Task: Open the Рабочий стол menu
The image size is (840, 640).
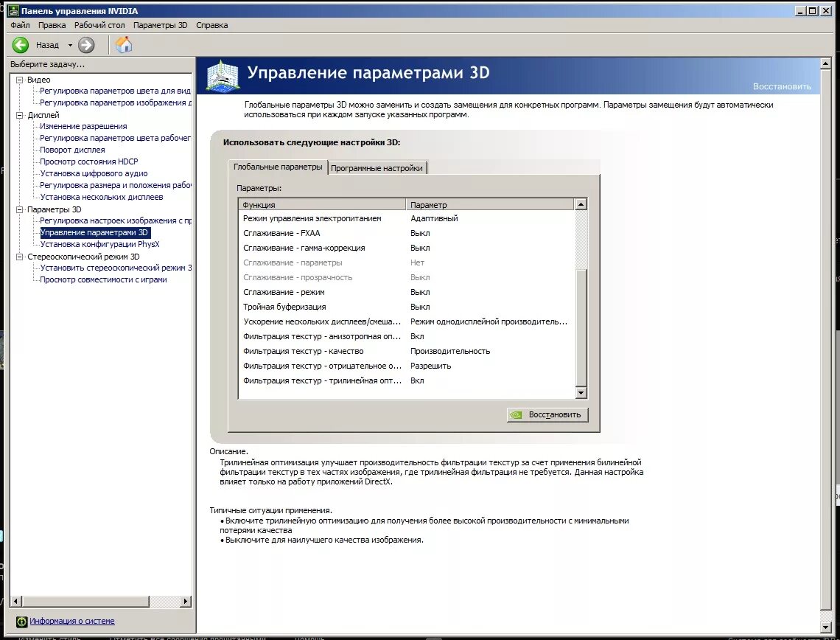Action: [99, 25]
